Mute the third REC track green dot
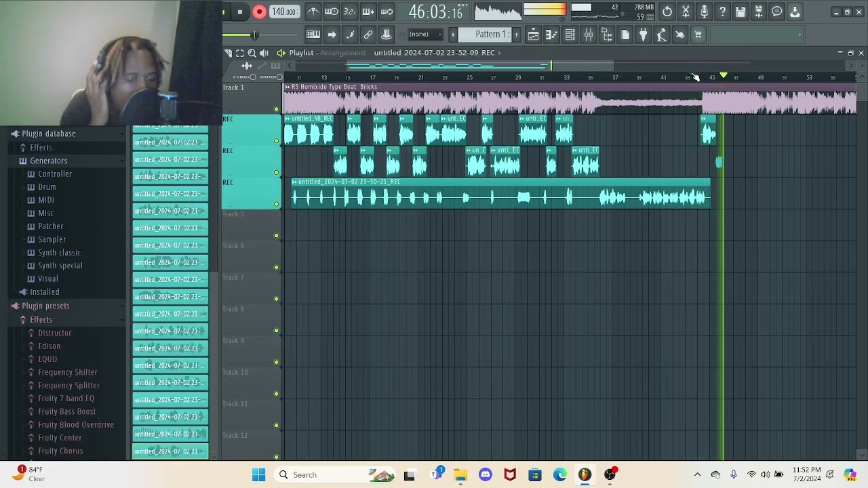The image size is (868, 488). pyautogui.click(x=276, y=204)
